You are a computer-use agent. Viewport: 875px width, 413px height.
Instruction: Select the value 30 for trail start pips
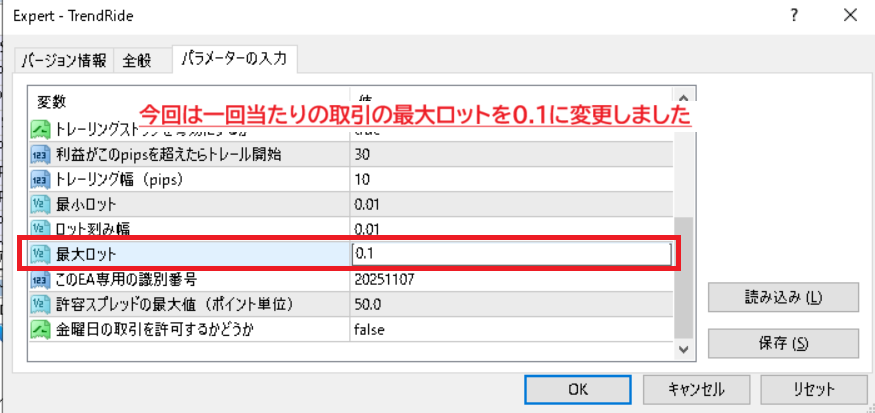(363, 155)
